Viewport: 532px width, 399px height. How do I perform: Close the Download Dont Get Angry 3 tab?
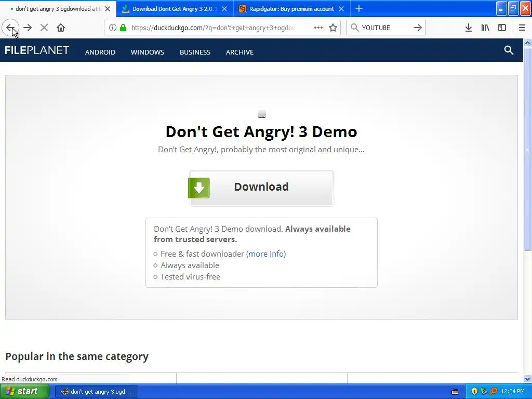[224, 9]
